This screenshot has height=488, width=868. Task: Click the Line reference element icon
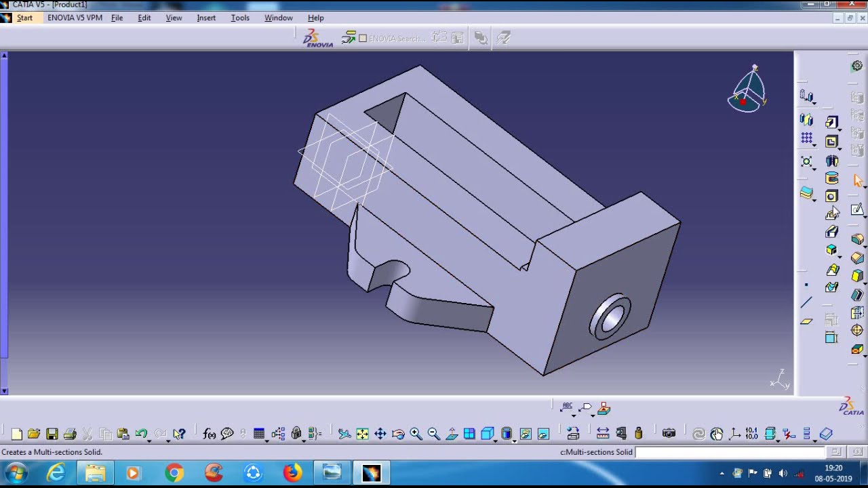click(x=806, y=303)
